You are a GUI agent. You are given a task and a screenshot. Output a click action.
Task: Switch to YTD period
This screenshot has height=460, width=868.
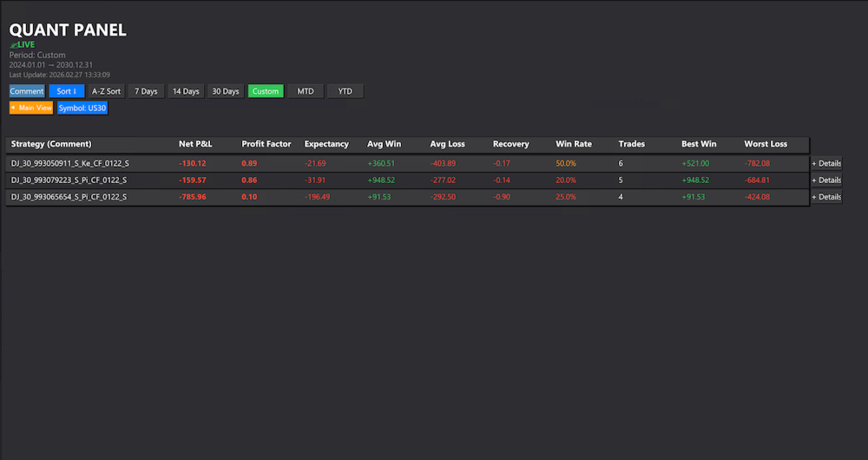point(345,91)
